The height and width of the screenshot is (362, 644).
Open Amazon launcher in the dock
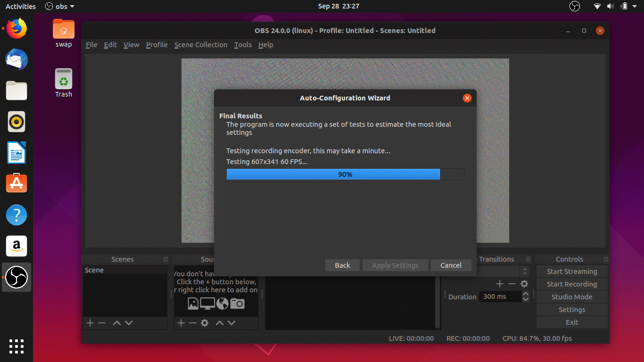click(17, 246)
